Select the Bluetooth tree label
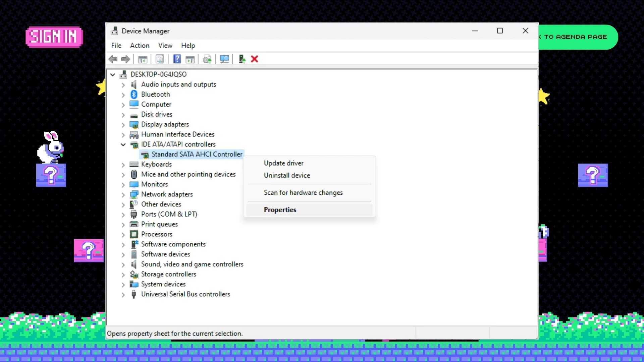Image resolution: width=644 pixels, height=362 pixels. pyautogui.click(x=155, y=95)
